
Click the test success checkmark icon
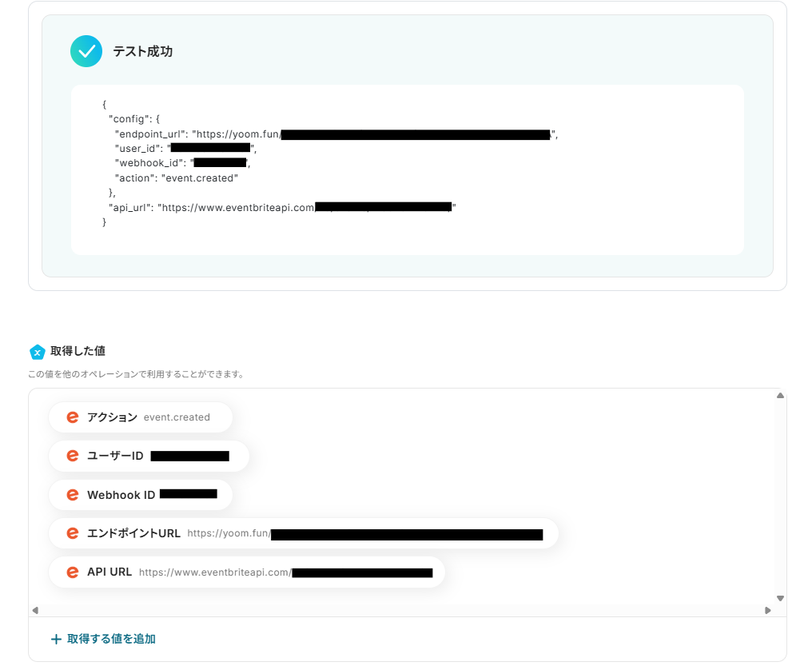[86, 51]
